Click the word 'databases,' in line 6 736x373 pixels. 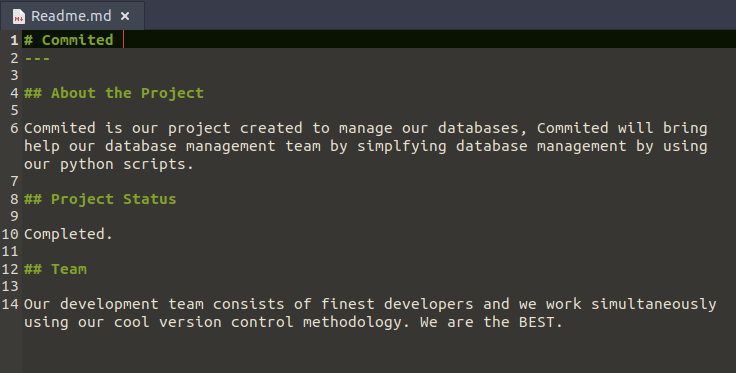478,128
